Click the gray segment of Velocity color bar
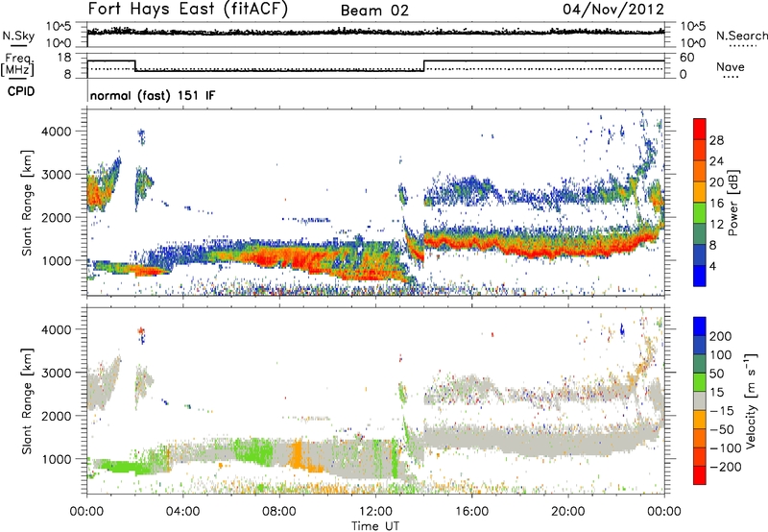 pos(700,400)
